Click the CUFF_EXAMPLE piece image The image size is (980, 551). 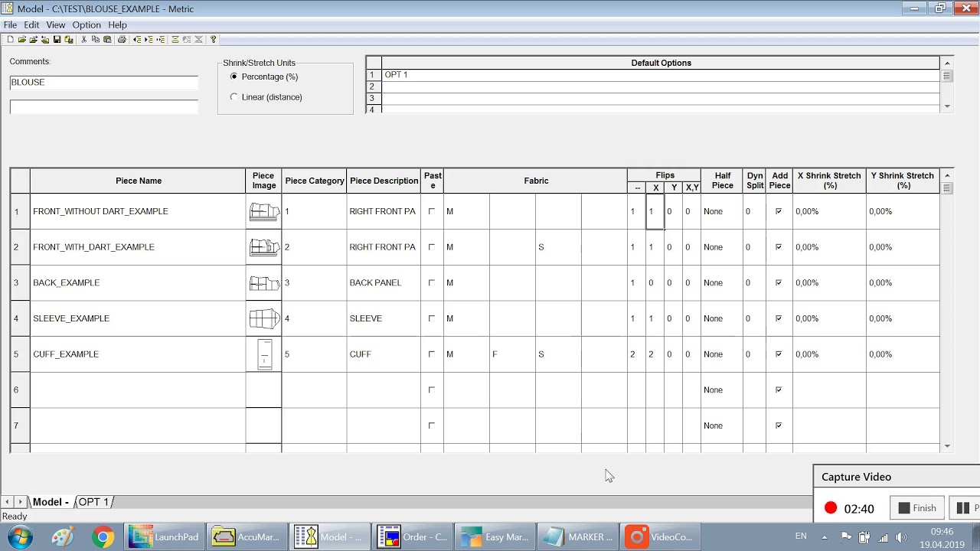(264, 354)
